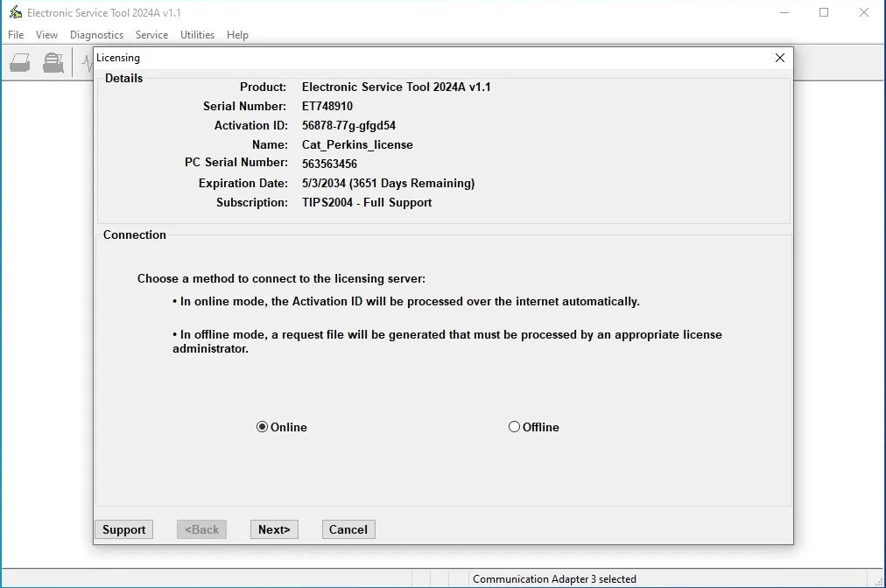The height and width of the screenshot is (588, 886).
Task: Open the View menu
Action: (46, 34)
